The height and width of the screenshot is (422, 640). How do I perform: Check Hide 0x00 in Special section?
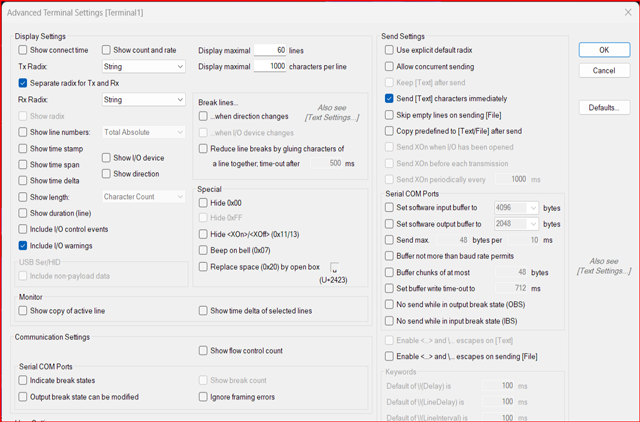[x=204, y=203]
